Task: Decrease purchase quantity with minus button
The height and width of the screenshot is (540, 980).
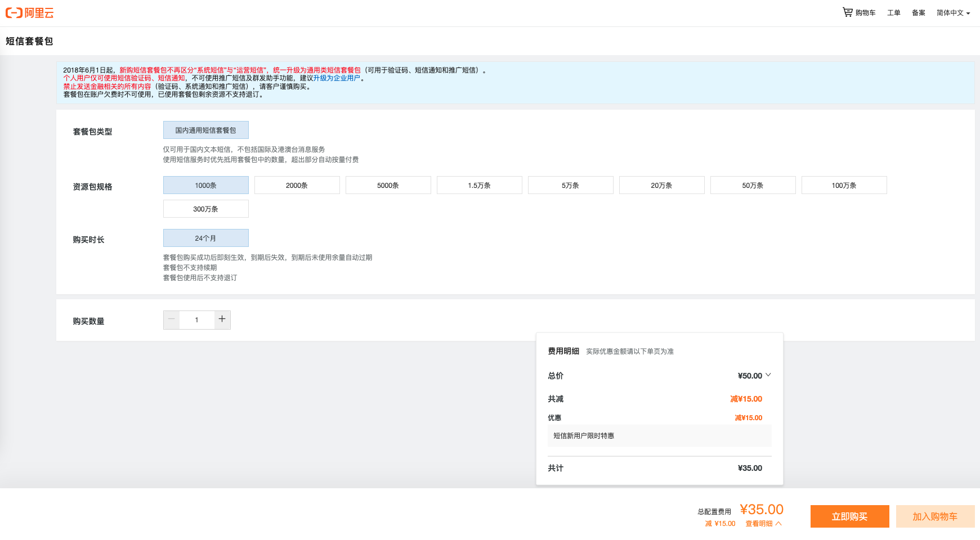Action: pyautogui.click(x=172, y=319)
